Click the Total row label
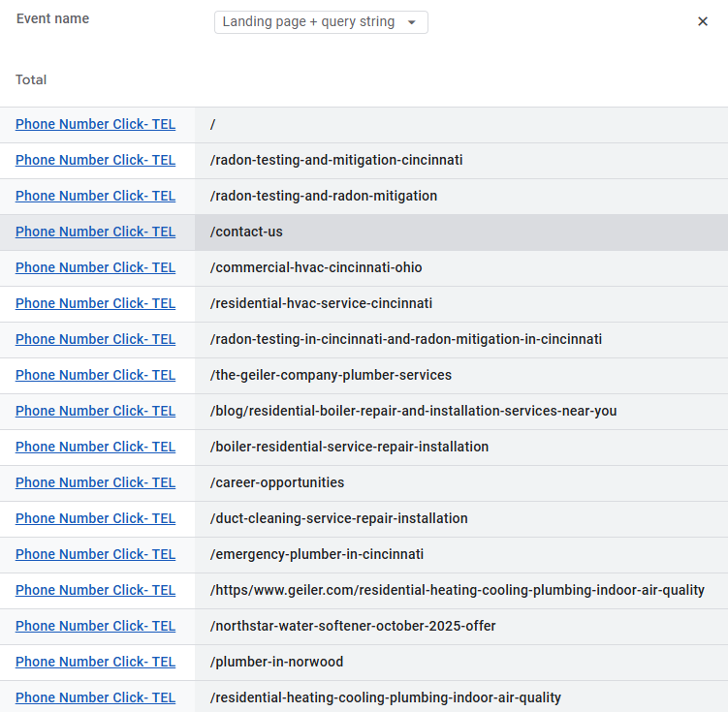Viewport: 728px width, 712px height. pos(31,79)
